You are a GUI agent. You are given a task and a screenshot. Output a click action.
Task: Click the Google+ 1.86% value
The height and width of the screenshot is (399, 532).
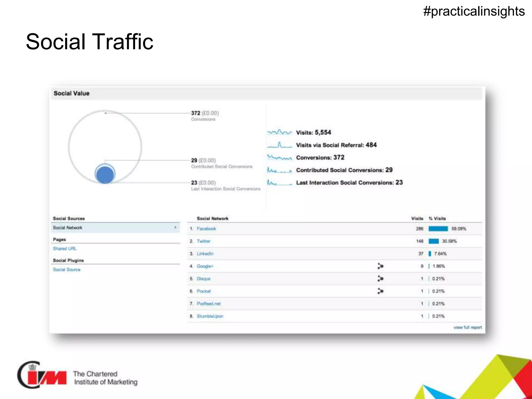pos(439,266)
